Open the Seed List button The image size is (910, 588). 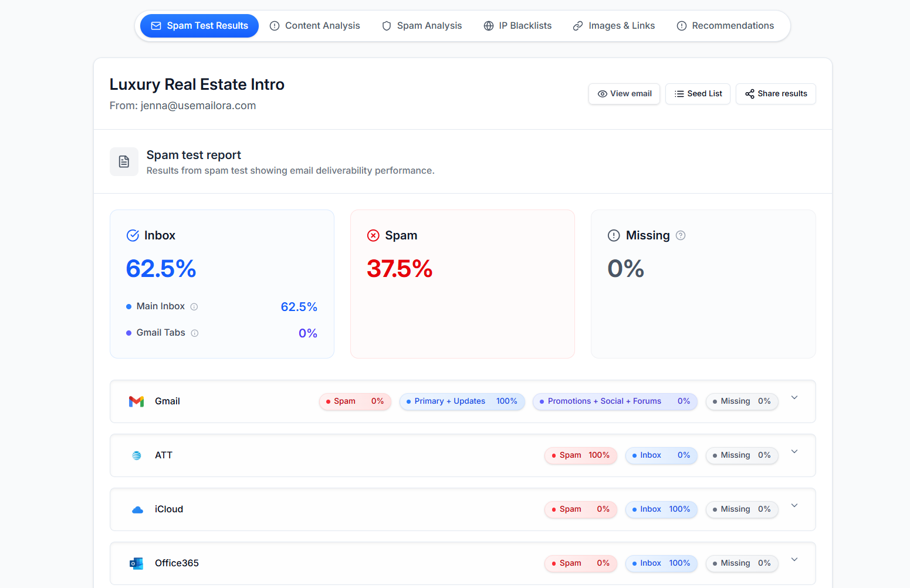(x=698, y=94)
